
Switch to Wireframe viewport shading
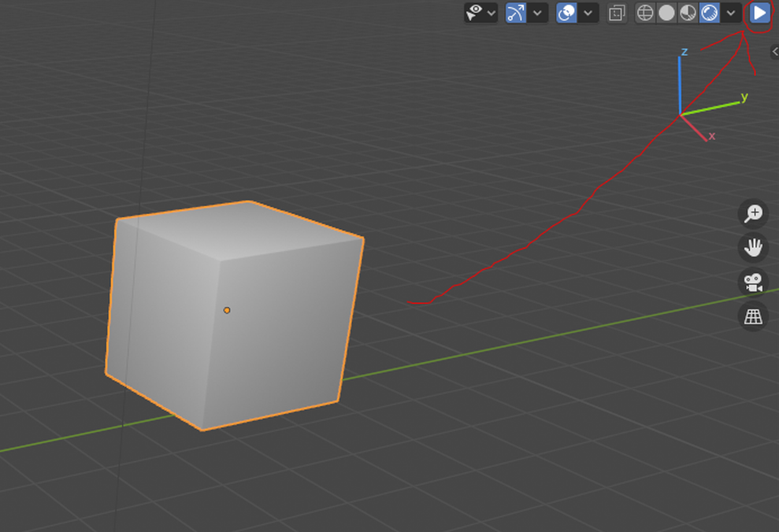645,13
